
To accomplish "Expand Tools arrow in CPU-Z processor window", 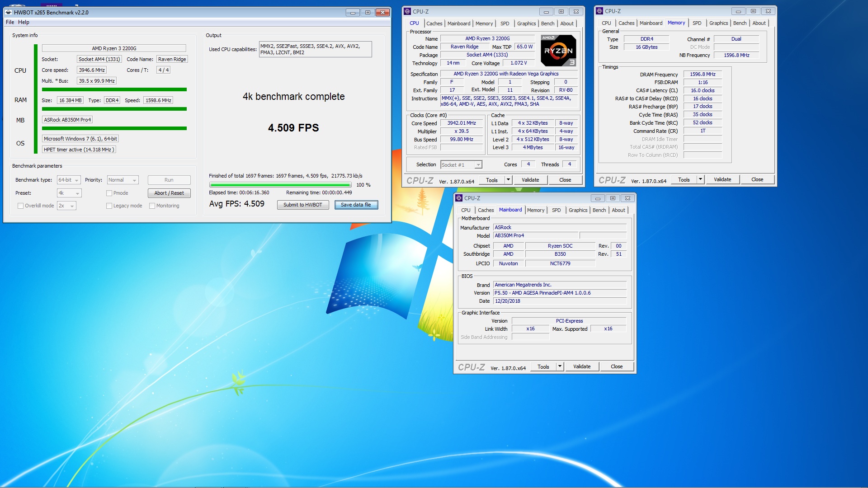I will click(508, 180).
